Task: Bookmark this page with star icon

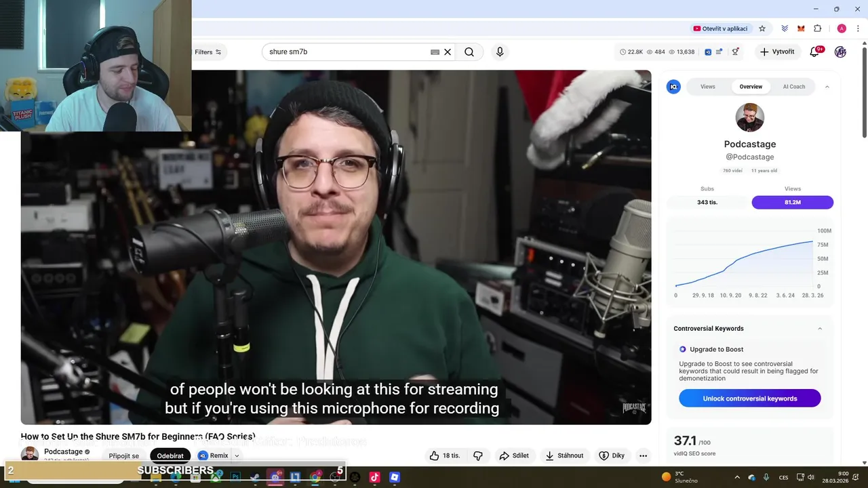Action: click(762, 28)
